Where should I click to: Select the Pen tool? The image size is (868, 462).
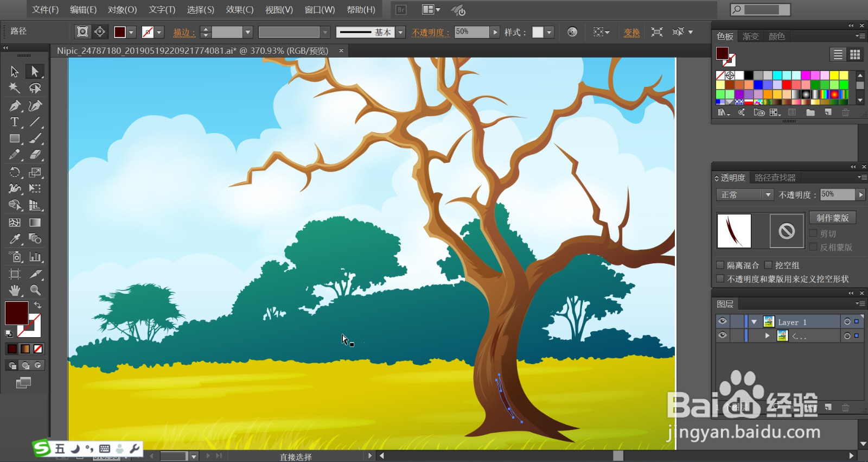15,105
